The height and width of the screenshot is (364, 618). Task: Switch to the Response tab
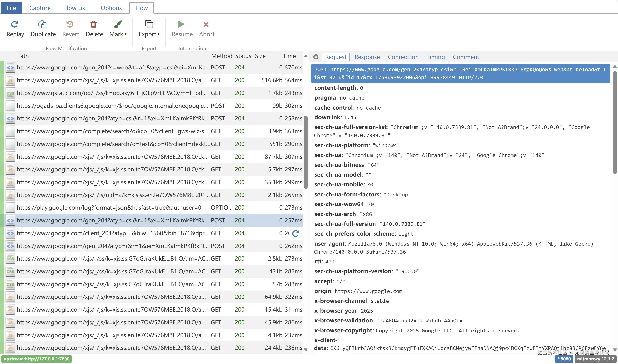click(367, 57)
